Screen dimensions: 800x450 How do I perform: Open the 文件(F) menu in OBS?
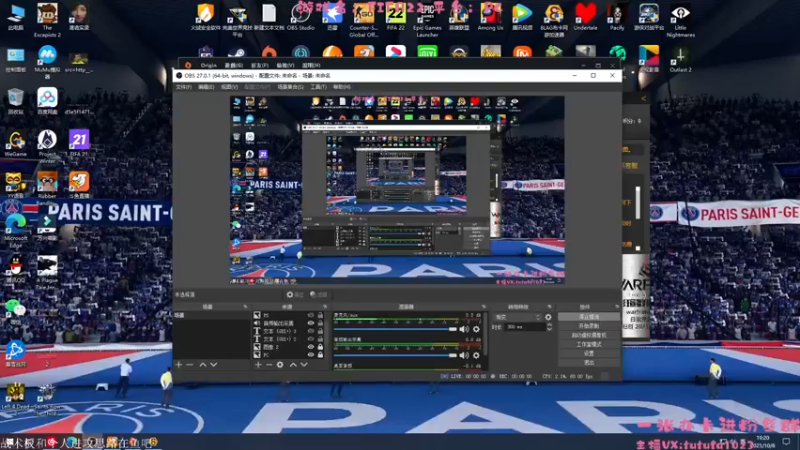pyautogui.click(x=184, y=87)
